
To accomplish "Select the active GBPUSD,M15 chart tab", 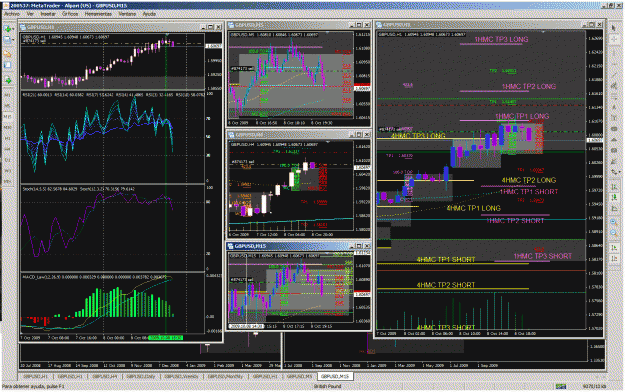I will (335, 376).
